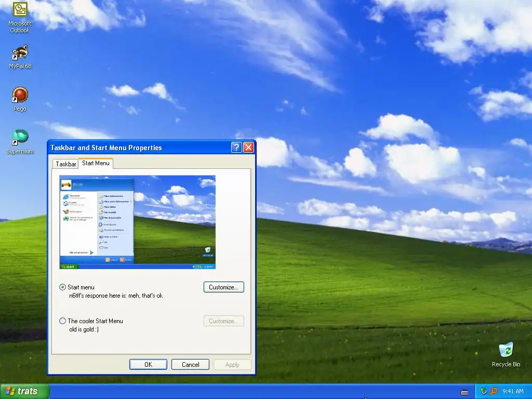The height and width of the screenshot is (399, 532).
Task: Click the keyboard icon on the taskbar
Action: (464, 392)
